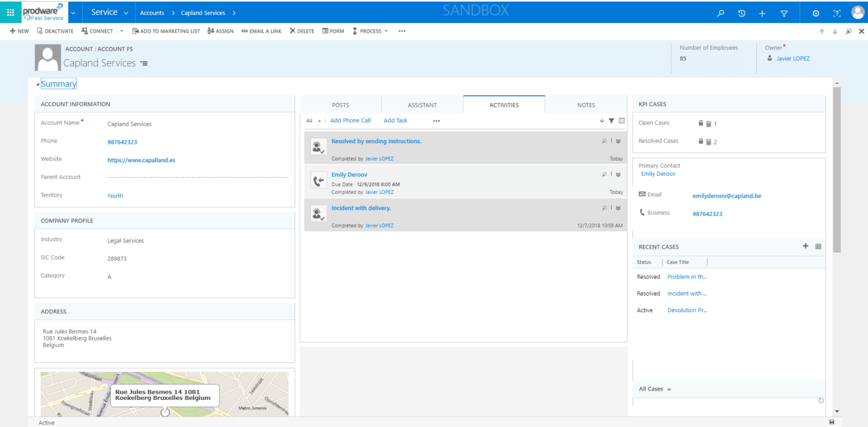The image size is (868, 427).
Task: Open the app launcher waffle menu
Action: [11, 12]
